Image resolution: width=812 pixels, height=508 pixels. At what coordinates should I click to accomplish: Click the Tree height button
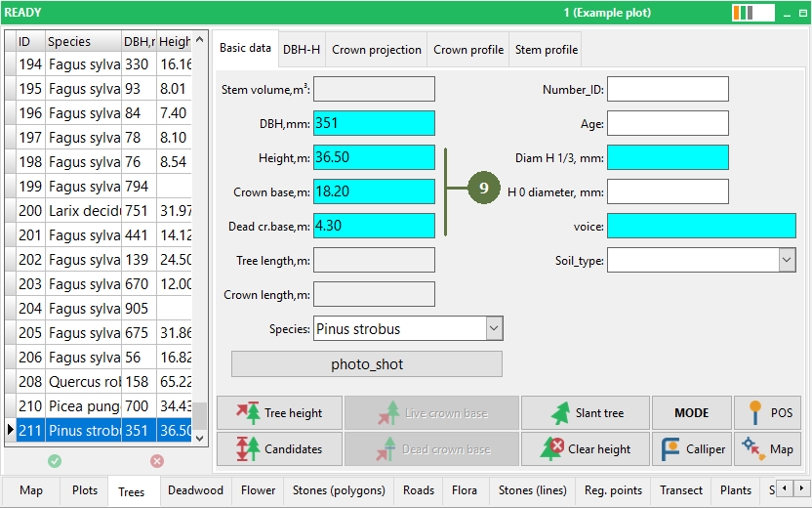coord(280,412)
